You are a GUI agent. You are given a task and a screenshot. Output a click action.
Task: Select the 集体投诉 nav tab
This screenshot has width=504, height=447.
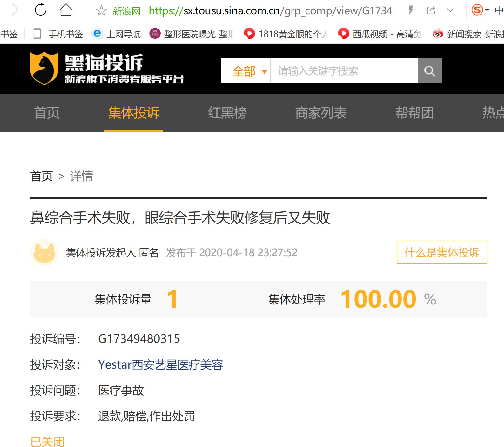[134, 113]
